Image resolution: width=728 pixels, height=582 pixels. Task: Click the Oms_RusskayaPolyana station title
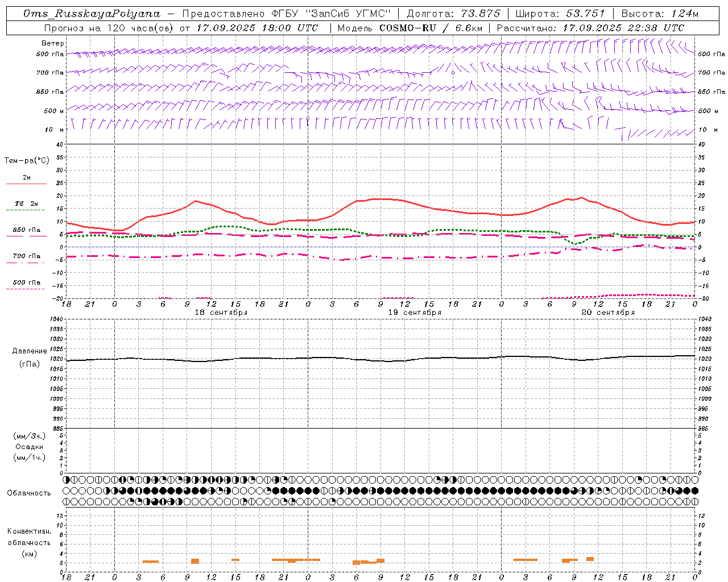92,14
